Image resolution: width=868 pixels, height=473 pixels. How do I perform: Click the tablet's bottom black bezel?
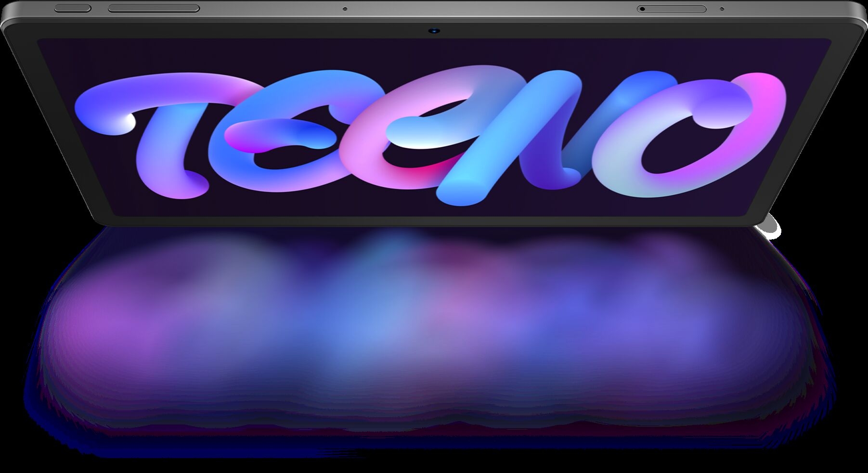(x=433, y=220)
